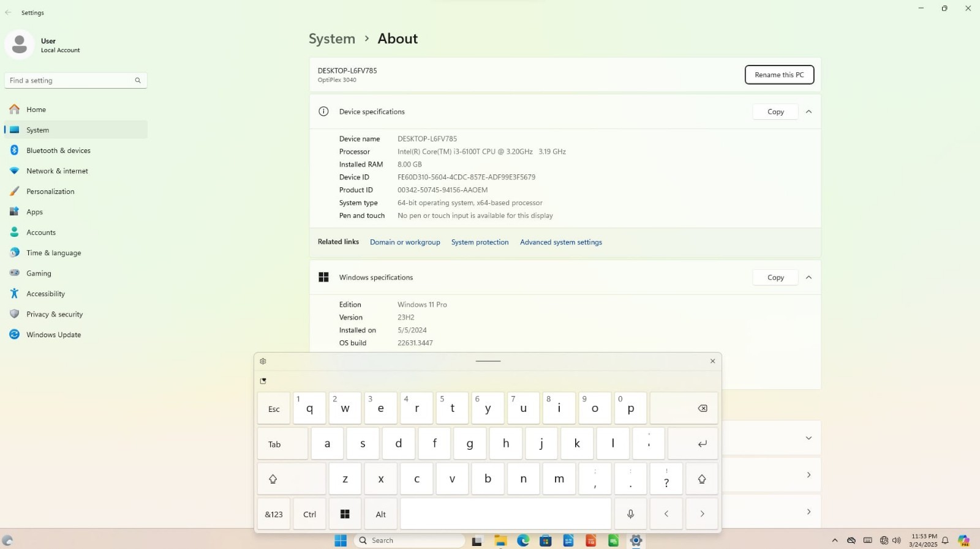Tap the right arrow key on touch keyboard
Screen dimensions: 980x549
pos(702,514)
